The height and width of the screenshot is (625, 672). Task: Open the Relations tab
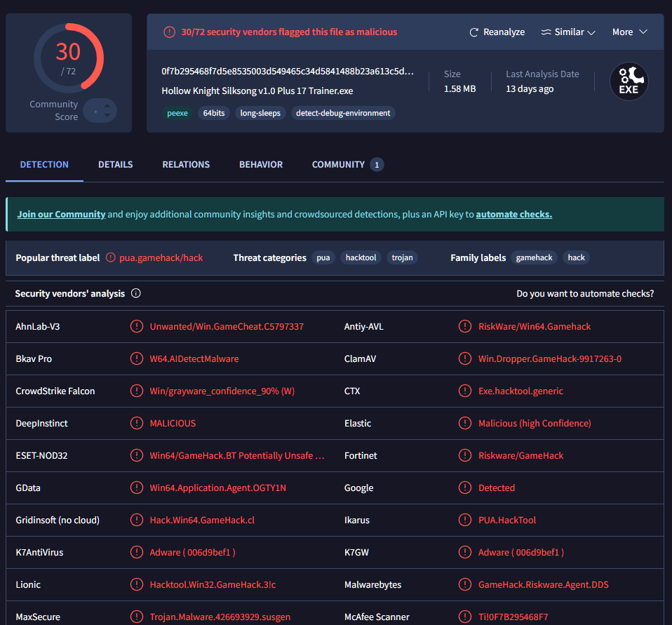(x=186, y=165)
